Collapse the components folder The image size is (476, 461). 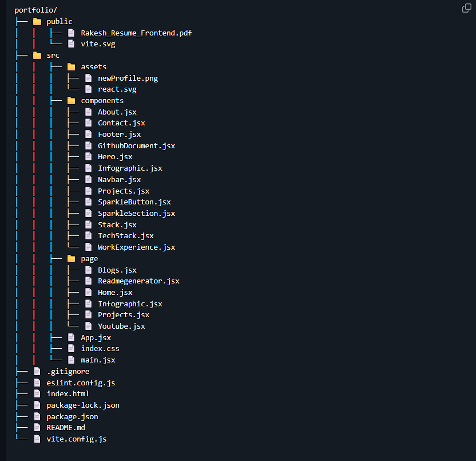[x=102, y=100]
